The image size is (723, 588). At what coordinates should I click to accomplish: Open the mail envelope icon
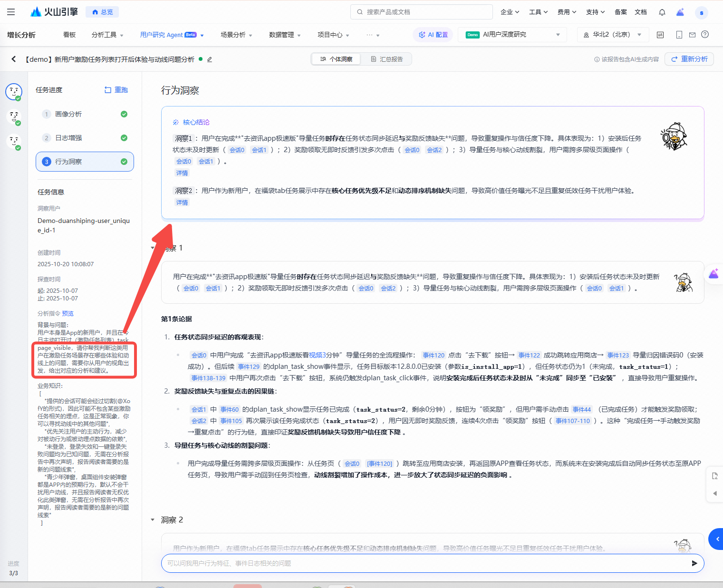tap(692, 35)
